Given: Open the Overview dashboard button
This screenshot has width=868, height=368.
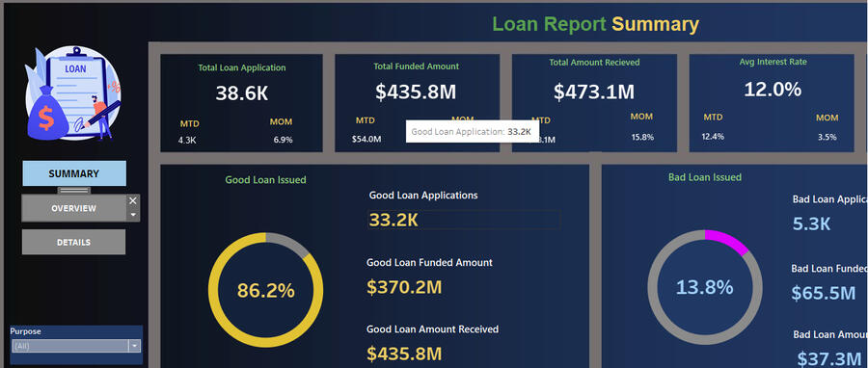Looking at the screenshot, I should pyautogui.click(x=73, y=208).
